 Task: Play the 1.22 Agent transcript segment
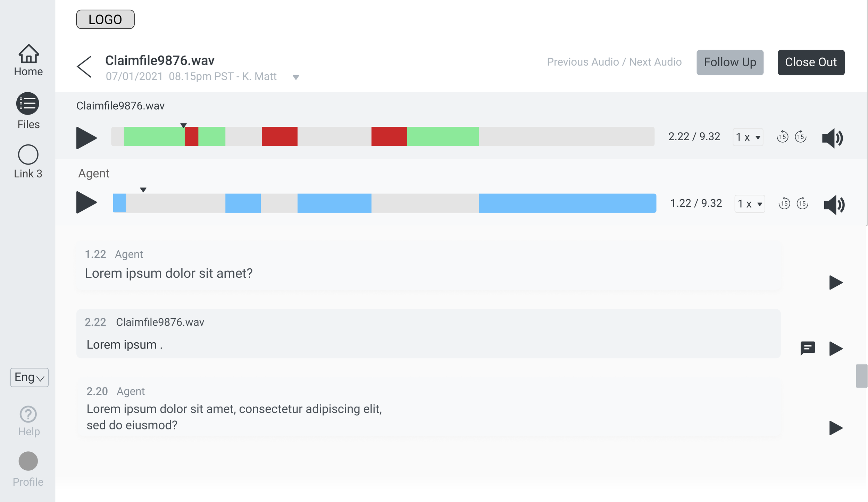835,283
